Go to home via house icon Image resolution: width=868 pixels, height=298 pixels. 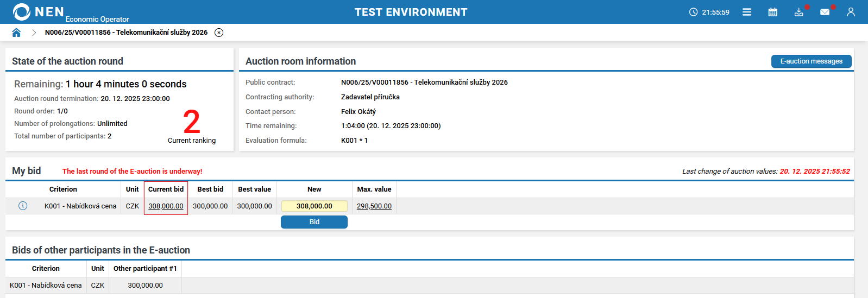tap(16, 33)
